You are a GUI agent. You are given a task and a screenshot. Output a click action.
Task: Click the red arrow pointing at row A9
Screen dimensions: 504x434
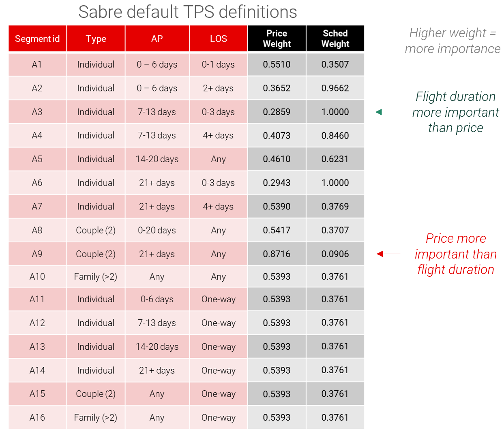[388, 254]
